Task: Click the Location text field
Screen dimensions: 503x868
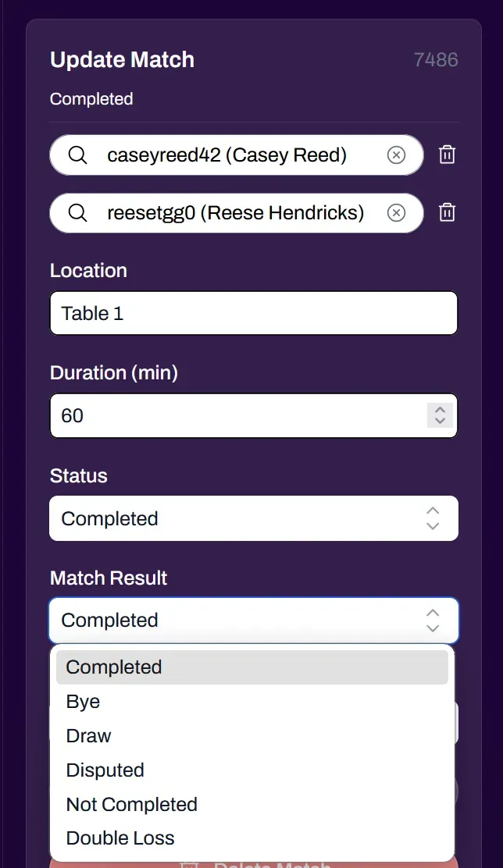Action: tap(253, 314)
